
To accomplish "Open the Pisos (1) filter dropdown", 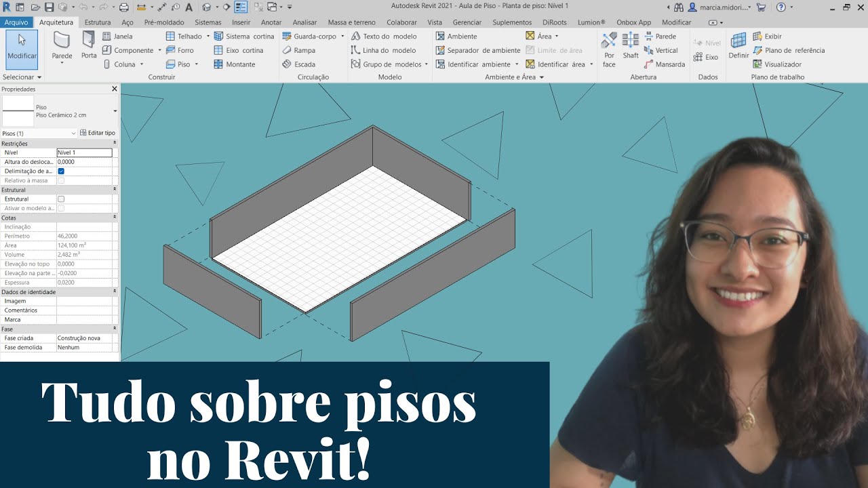I will coord(73,134).
